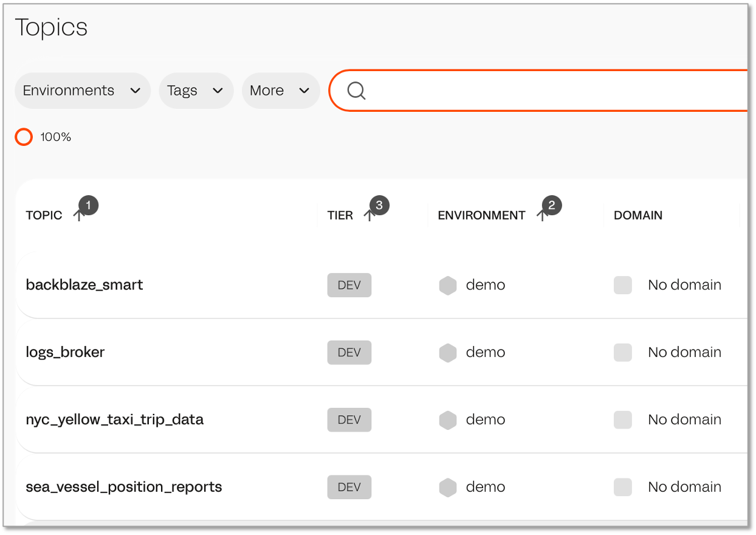The width and height of the screenshot is (756, 535).
Task: Open the nyc_yellow_taxi_trip_data topic
Action: pos(114,420)
